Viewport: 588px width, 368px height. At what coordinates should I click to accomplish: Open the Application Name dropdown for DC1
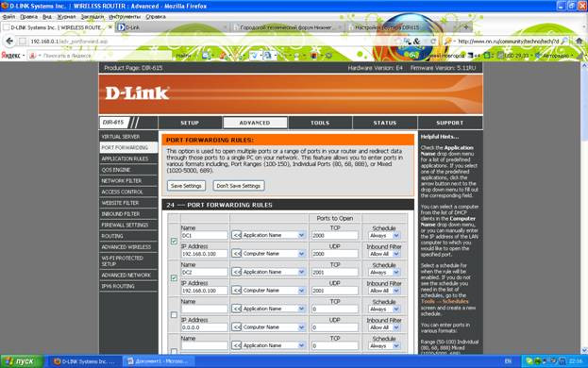point(274,235)
